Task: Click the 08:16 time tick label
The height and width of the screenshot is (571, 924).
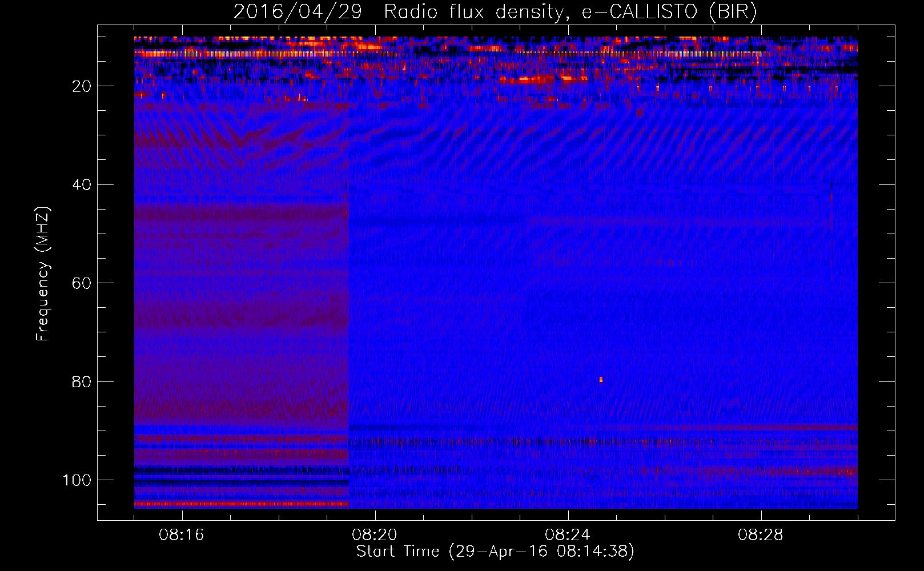Action: (x=182, y=535)
